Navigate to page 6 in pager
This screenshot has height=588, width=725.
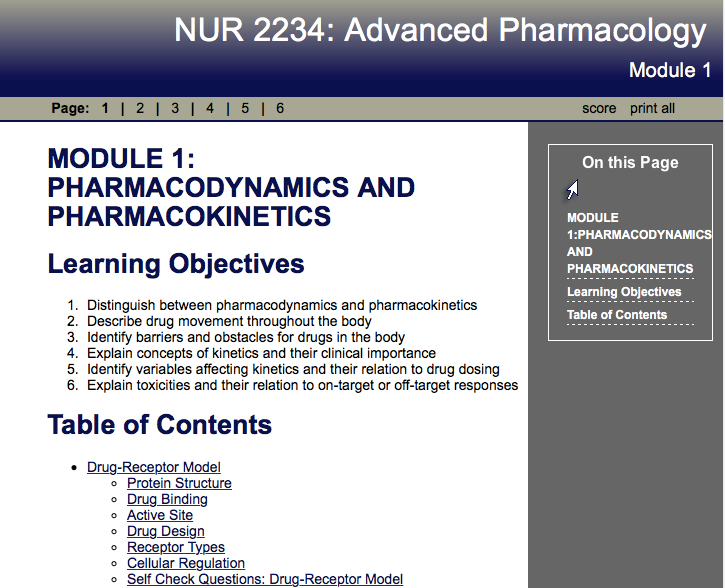click(280, 108)
